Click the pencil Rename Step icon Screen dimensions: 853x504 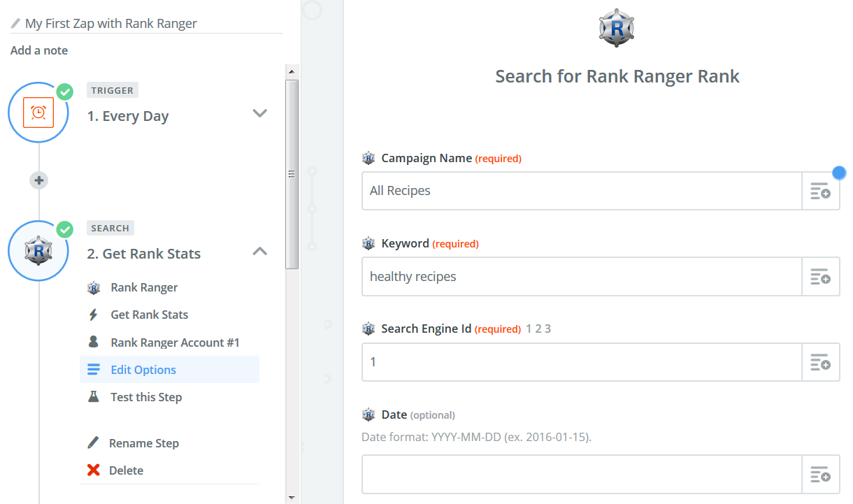[x=93, y=442]
